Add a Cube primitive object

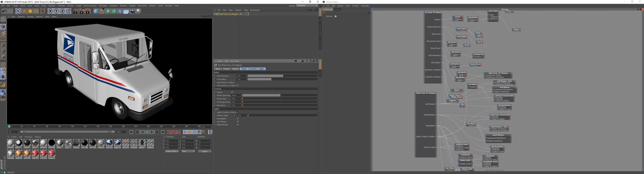96,11
